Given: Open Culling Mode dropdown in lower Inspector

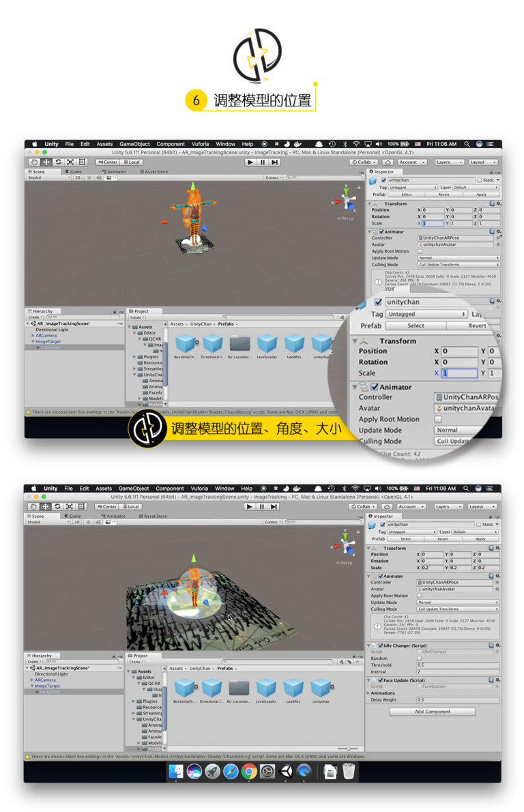Looking at the screenshot, I should click(458, 609).
